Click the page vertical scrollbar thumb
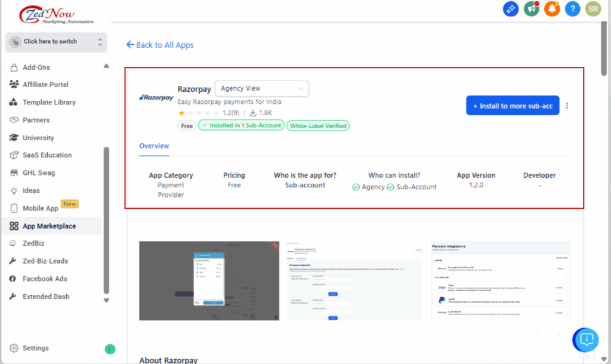 point(604,49)
